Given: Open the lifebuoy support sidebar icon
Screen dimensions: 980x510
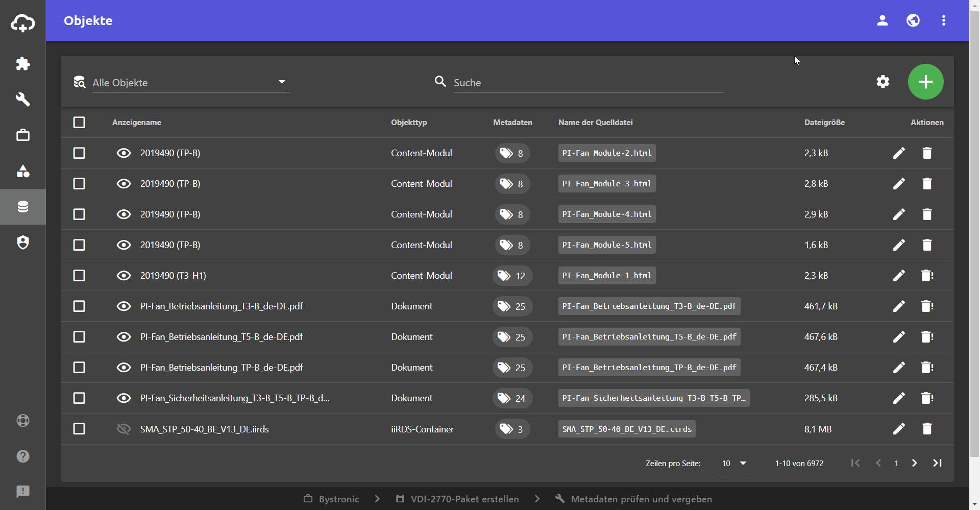Looking at the screenshot, I should (23, 421).
